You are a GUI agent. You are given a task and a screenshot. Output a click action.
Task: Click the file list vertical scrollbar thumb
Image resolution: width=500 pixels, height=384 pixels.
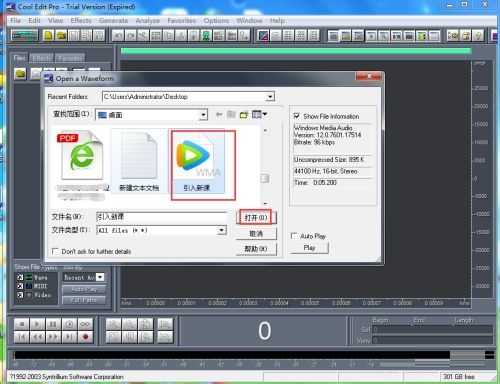click(x=265, y=178)
